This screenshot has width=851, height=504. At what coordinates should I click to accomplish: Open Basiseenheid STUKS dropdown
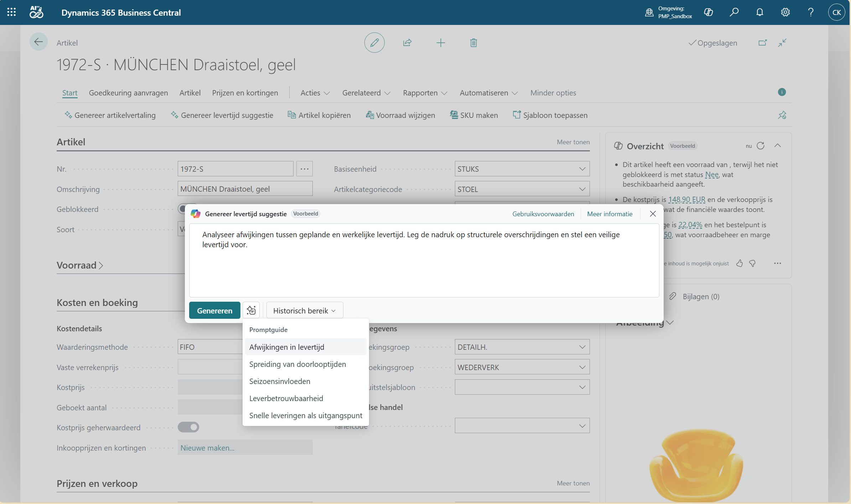(582, 169)
